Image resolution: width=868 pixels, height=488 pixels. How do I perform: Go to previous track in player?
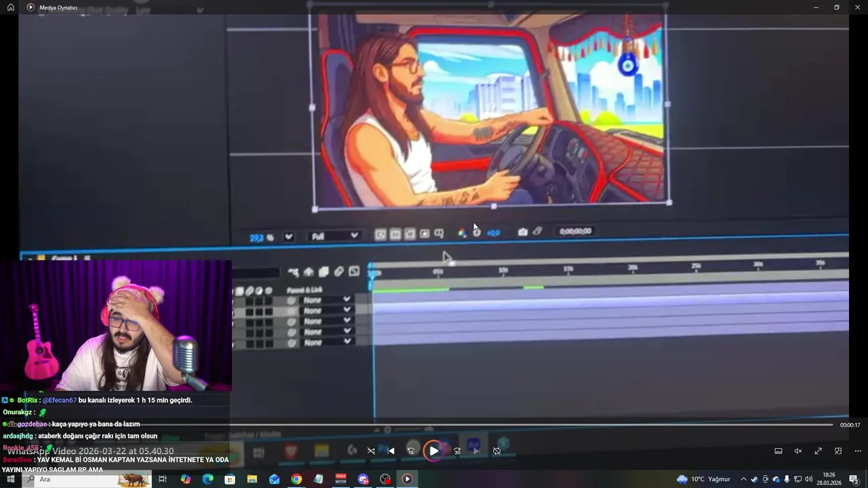tap(391, 451)
